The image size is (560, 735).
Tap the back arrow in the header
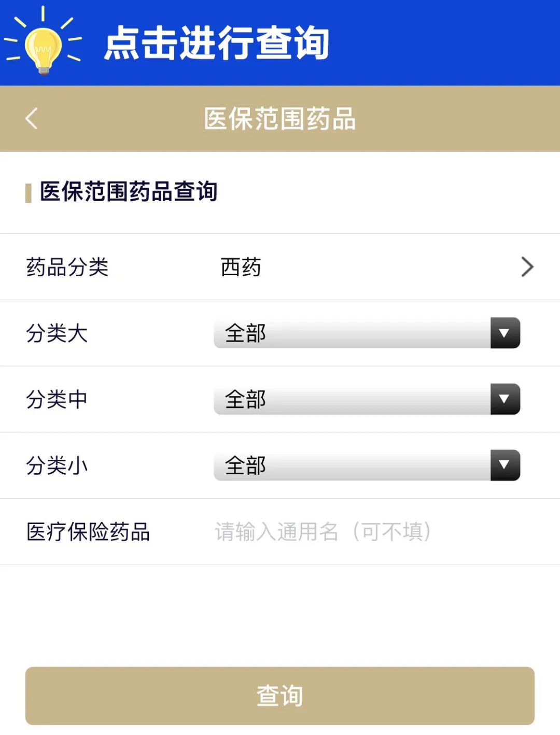pos(32,118)
